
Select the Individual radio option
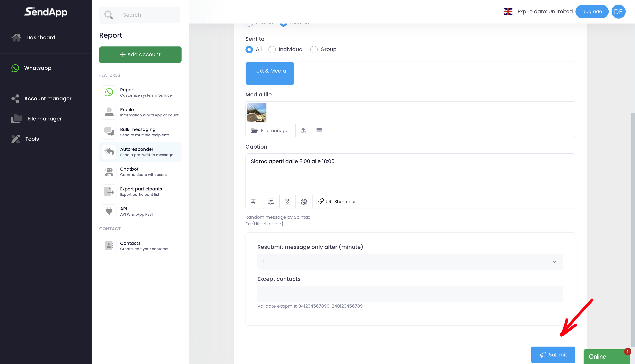pos(272,50)
